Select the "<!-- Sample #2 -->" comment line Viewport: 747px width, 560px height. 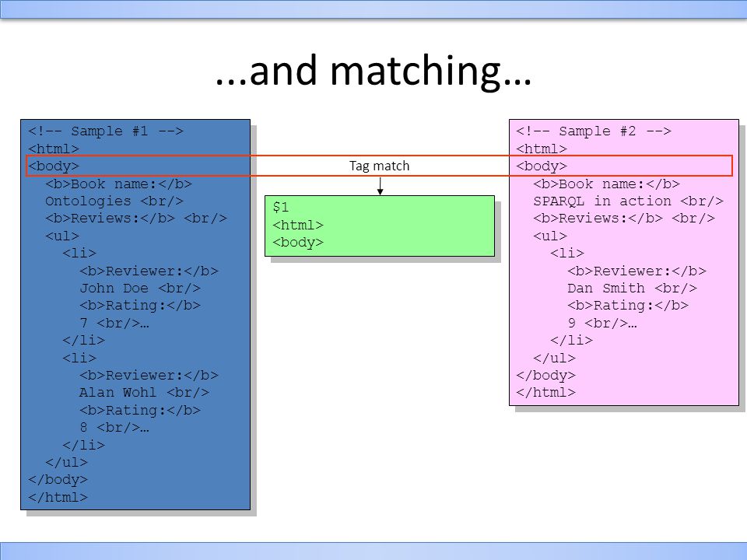(594, 131)
